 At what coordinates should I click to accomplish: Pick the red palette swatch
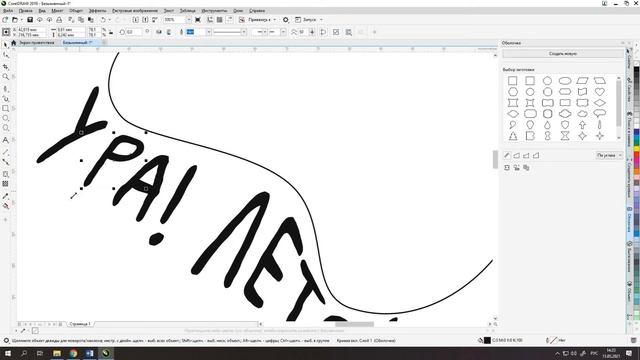[x=636, y=156]
